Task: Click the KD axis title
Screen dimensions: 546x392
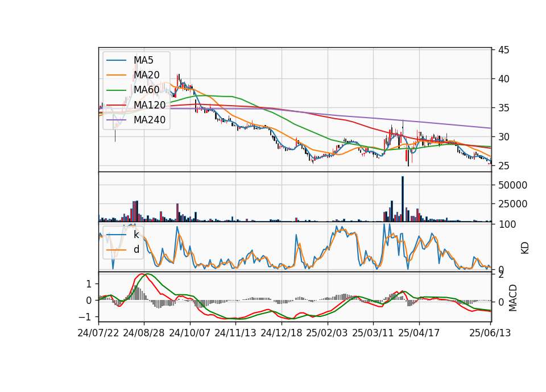Action: point(525,248)
